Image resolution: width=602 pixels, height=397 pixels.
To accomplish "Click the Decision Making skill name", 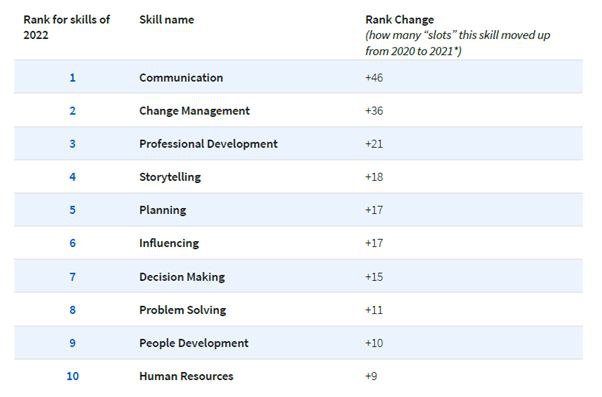I will pyautogui.click(x=182, y=277).
